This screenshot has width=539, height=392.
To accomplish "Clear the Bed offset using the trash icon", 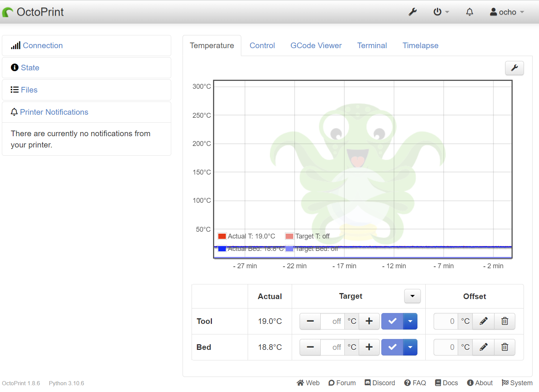I will [x=505, y=347].
